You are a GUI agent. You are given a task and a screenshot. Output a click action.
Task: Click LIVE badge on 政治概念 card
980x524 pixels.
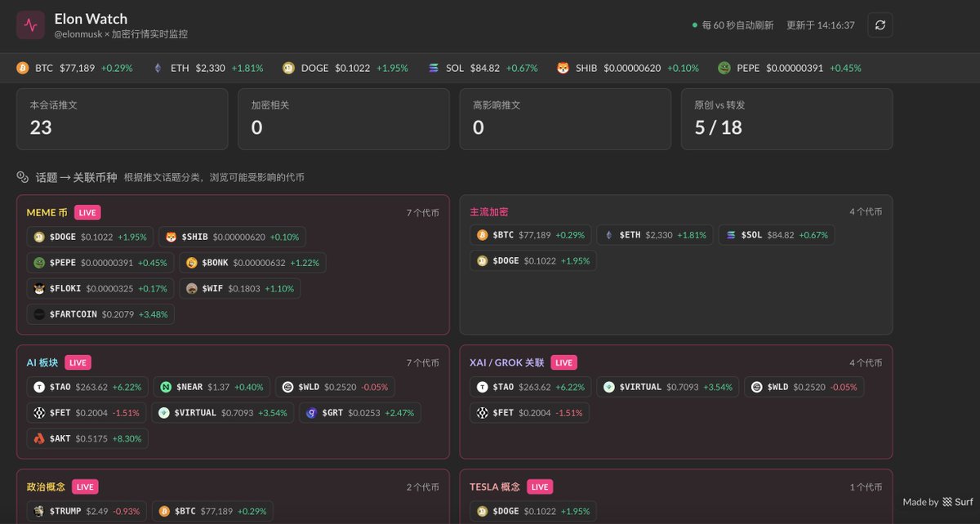pos(85,486)
